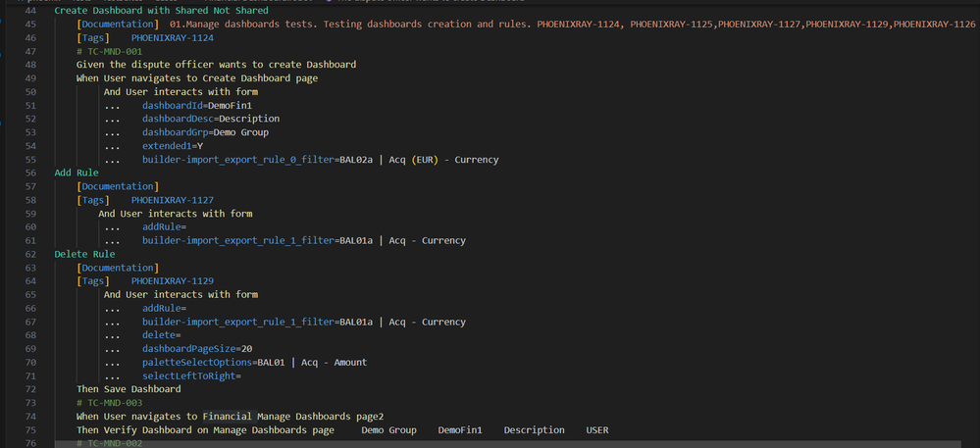Viewport: 980px width, 448px height.
Task: Select [Tags] setting on line 46
Action: 92,38
